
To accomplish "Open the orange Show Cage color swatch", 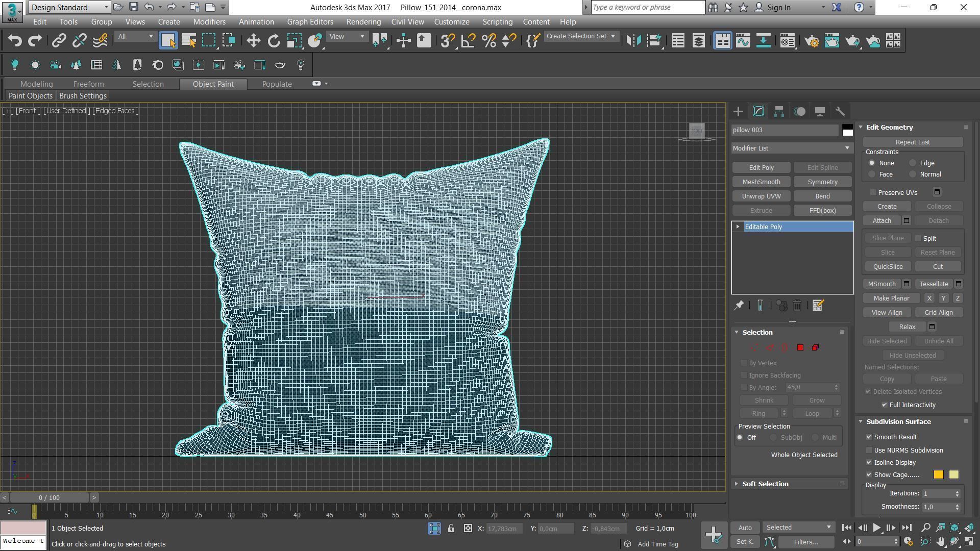I will click(938, 475).
